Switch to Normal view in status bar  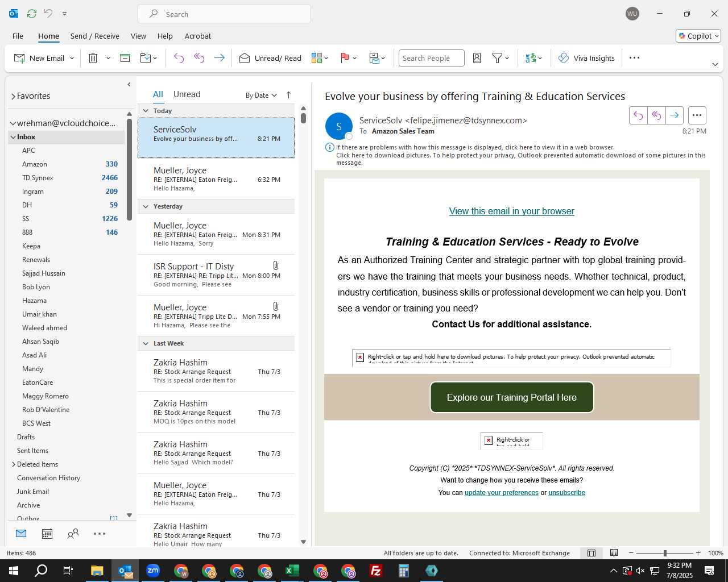tap(591, 553)
